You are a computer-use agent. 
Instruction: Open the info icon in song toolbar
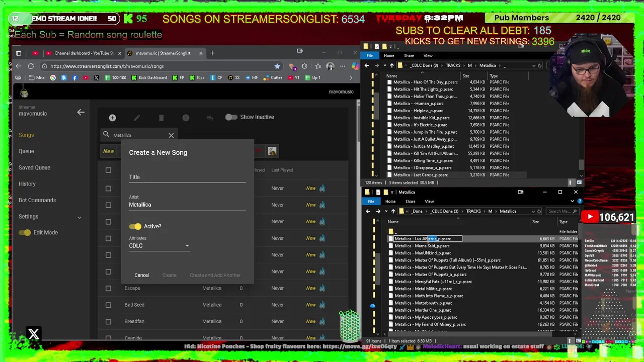(186, 118)
